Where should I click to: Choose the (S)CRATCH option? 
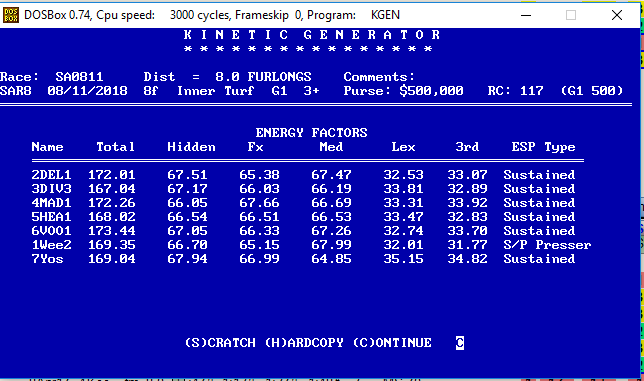(x=220, y=342)
